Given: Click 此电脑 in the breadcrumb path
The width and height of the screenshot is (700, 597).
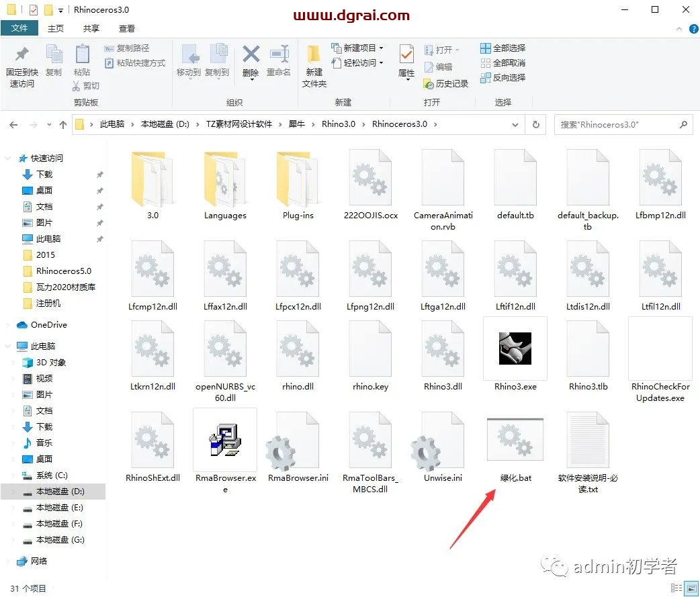Looking at the screenshot, I should (x=112, y=124).
